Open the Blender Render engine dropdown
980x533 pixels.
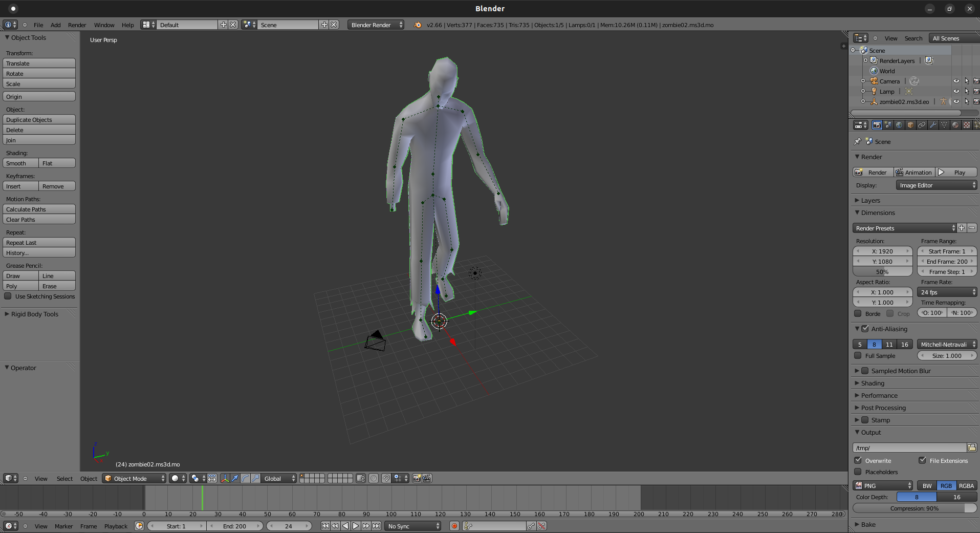[376, 25]
